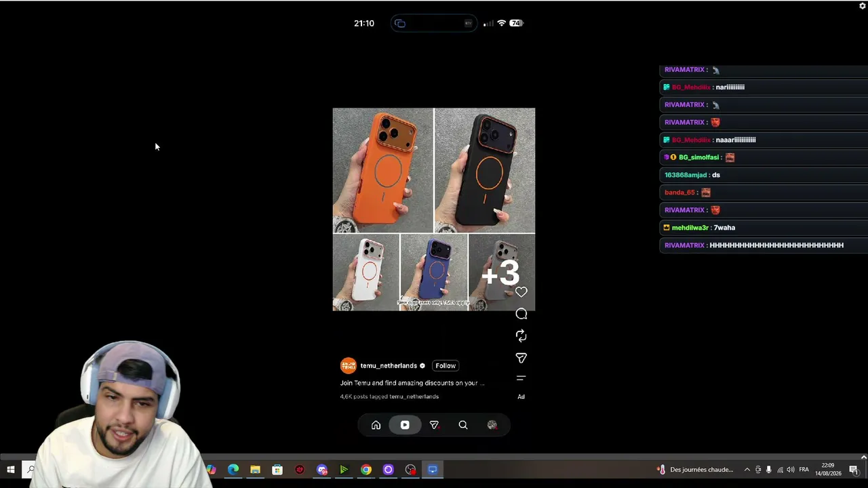Image resolution: width=868 pixels, height=488 pixels.
Task: Click banda_65 username in chat
Action: (679, 193)
